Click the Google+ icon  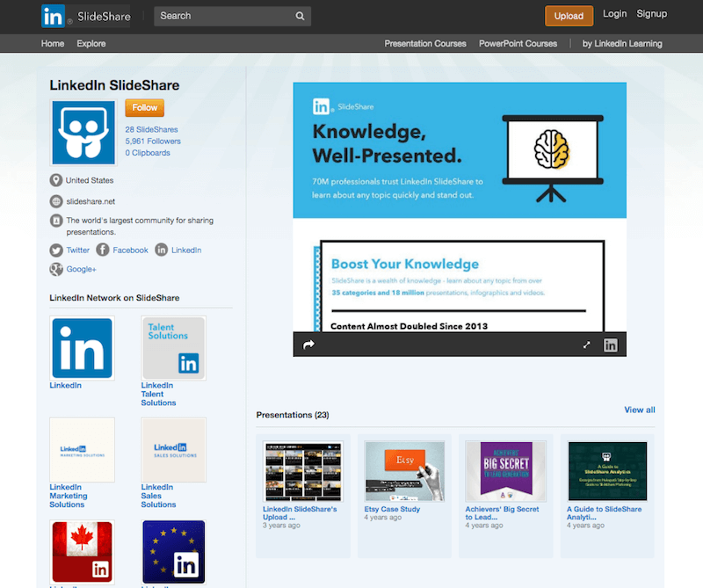tap(56, 269)
